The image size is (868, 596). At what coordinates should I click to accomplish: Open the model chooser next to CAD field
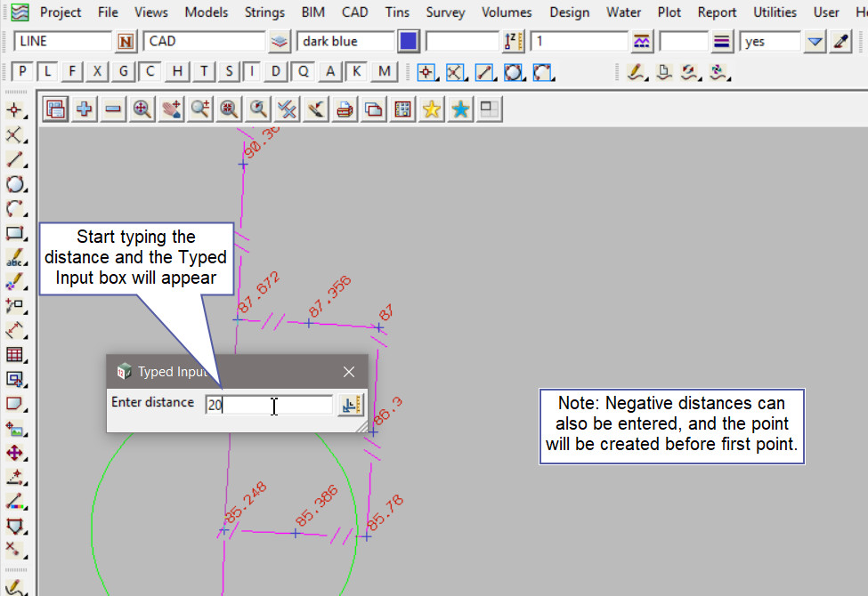pos(280,42)
